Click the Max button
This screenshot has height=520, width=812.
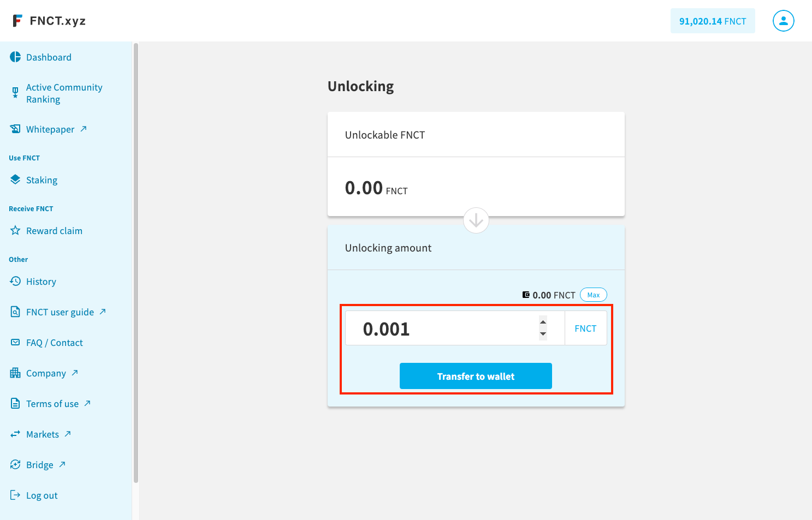coord(594,295)
